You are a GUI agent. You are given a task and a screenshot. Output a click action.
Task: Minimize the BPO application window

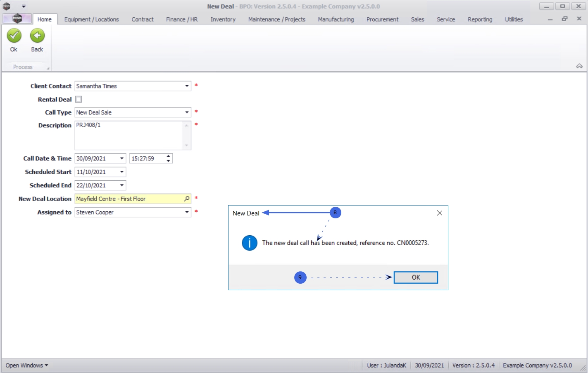(546, 6)
